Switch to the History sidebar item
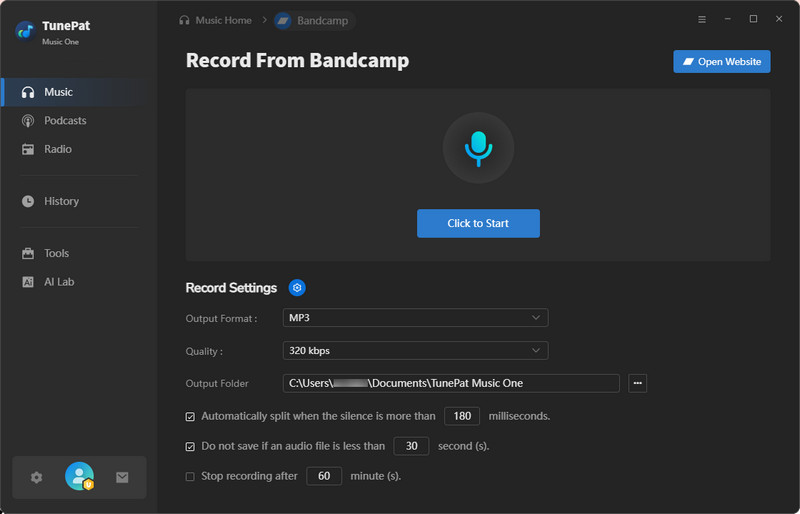The width and height of the screenshot is (800, 514). click(61, 201)
